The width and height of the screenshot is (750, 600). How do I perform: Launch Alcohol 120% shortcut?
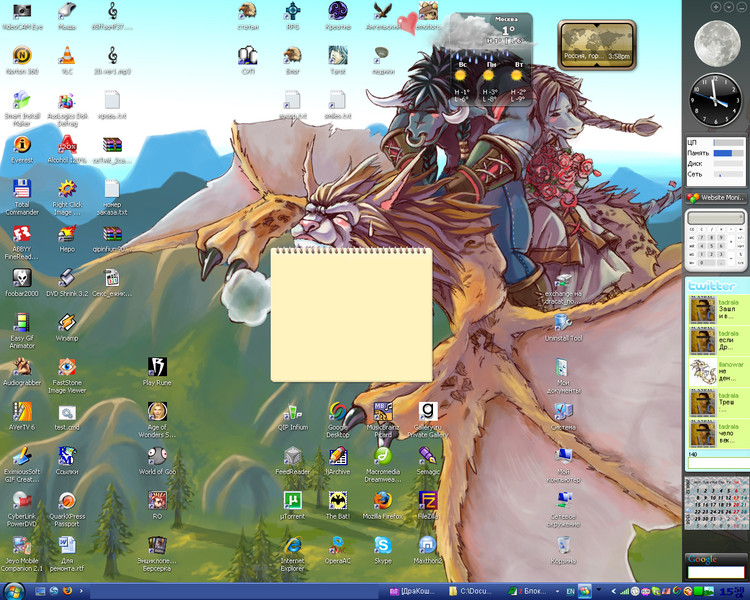click(x=67, y=149)
